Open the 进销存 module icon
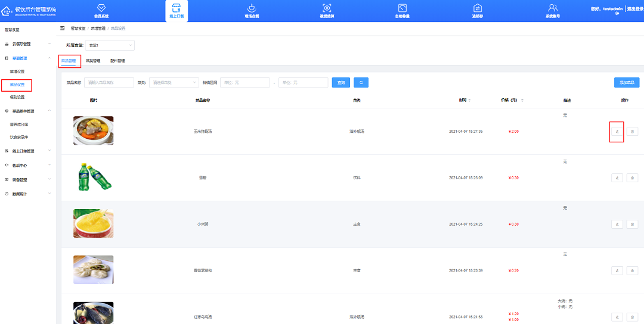 (478, 8)
